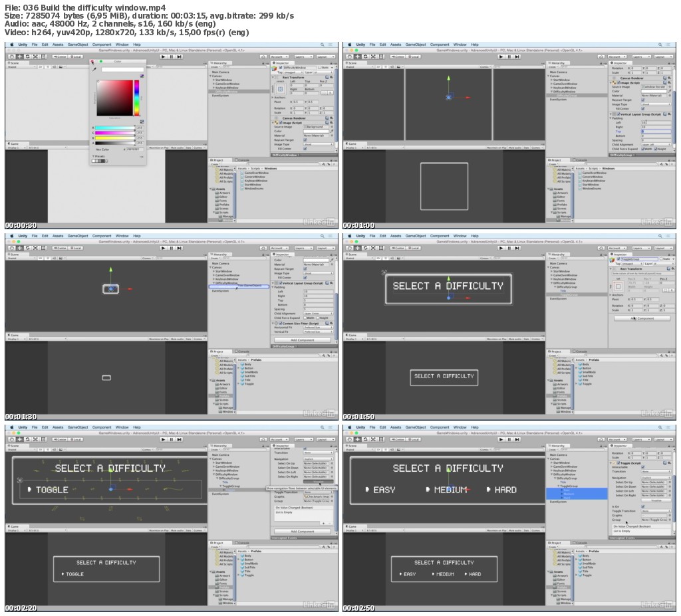Screen dimensions: 681x616
Task: Toggle Fill Center checkbox in the 00:00:30 Inspector
Action: click(305, 148)
